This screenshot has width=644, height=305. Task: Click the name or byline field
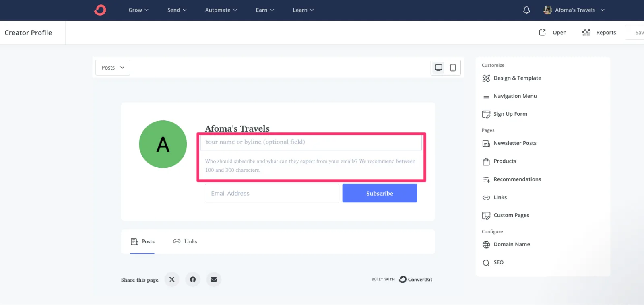click(310, 142)
